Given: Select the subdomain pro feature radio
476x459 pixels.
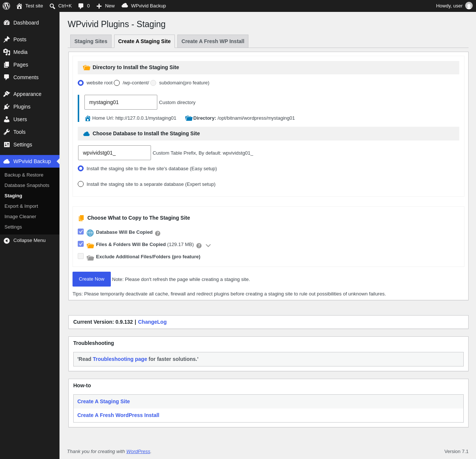Looking at the screenshot, I should [x=153, y=83].
